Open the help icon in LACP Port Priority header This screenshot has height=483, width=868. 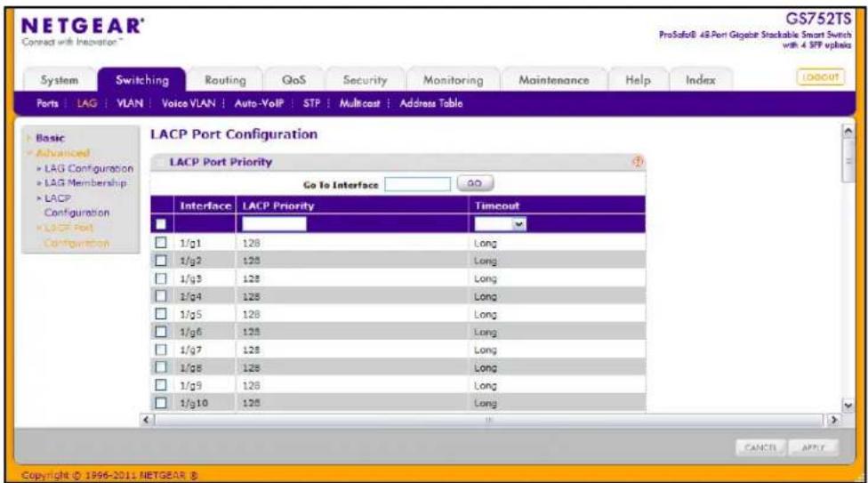(638, 162)
